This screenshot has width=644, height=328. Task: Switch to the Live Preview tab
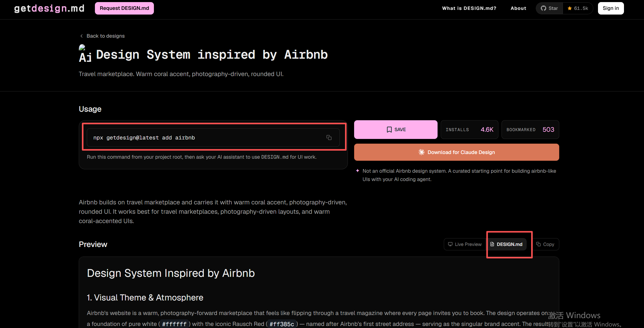pyautogui.click(x=465, y=244)
